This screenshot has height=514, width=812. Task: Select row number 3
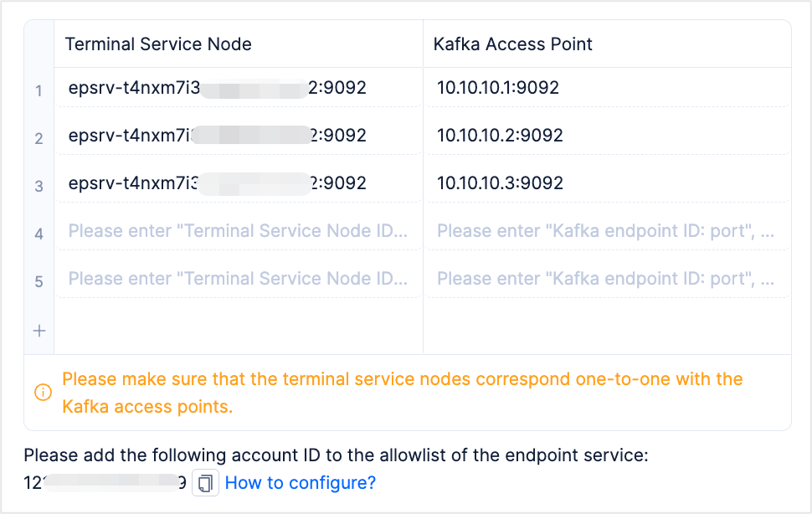pyautogui.click(x=39, y=187)
